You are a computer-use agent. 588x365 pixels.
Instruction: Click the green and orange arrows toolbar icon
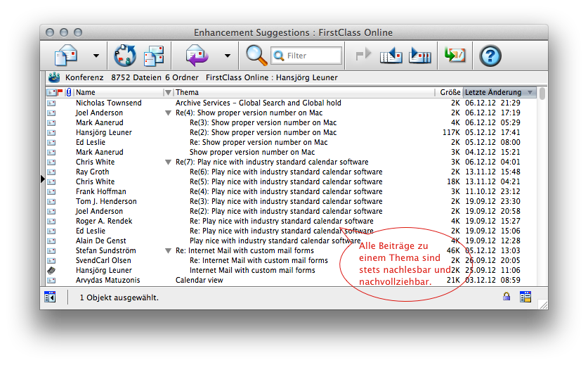[455, 55]
